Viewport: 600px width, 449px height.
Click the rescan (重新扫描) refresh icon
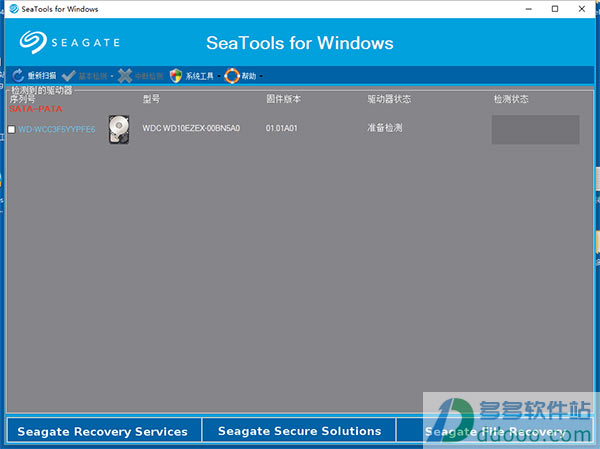[18, 76]
